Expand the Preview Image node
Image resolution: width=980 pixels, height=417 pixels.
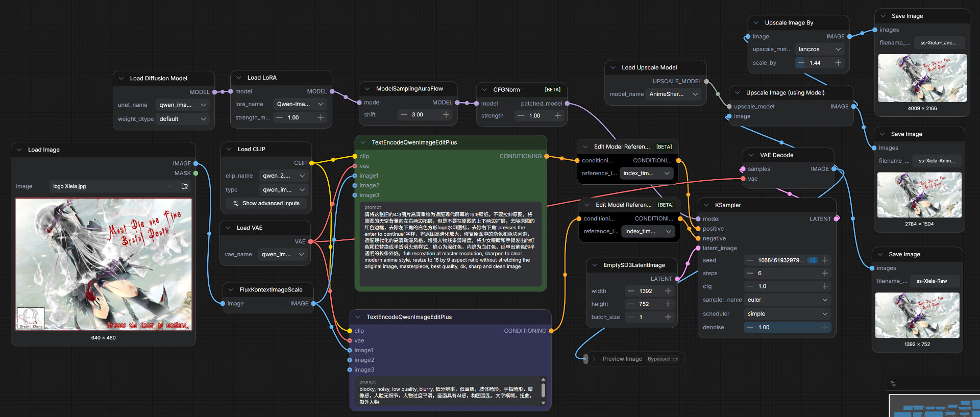tap(594, 359)
